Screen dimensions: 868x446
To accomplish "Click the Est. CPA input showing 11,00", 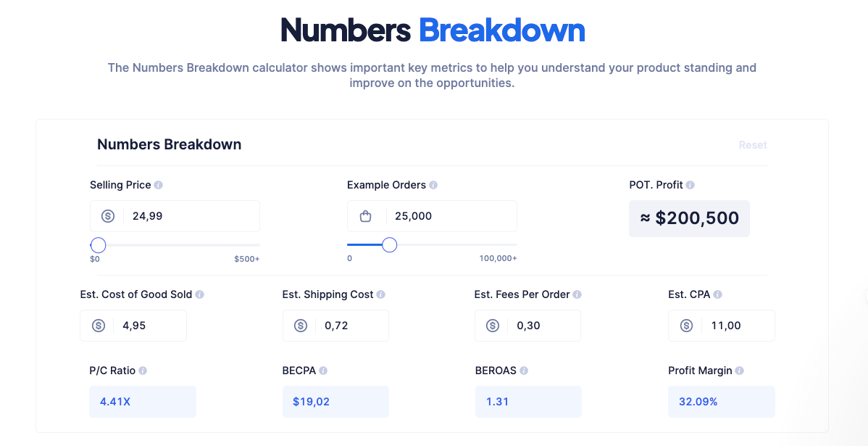I will pyautogui.click(x=722, y=326).
